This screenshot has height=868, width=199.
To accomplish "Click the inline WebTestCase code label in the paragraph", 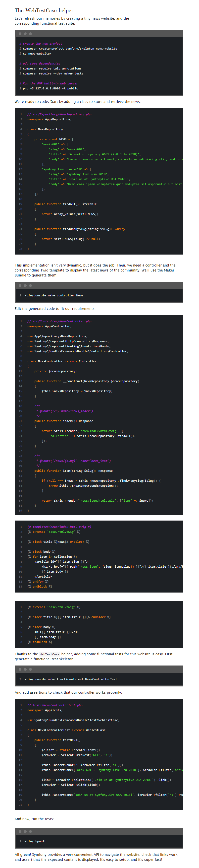I will [x=49, y=654].
